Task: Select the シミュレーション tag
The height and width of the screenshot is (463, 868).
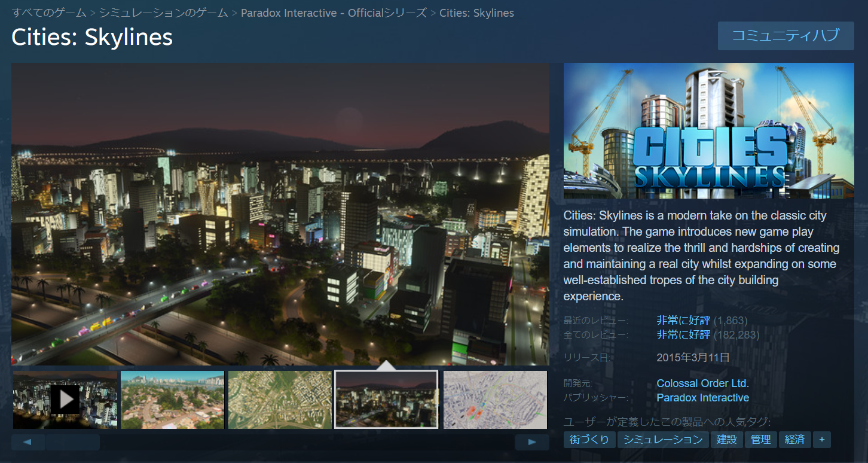Action: pos(663,440)
